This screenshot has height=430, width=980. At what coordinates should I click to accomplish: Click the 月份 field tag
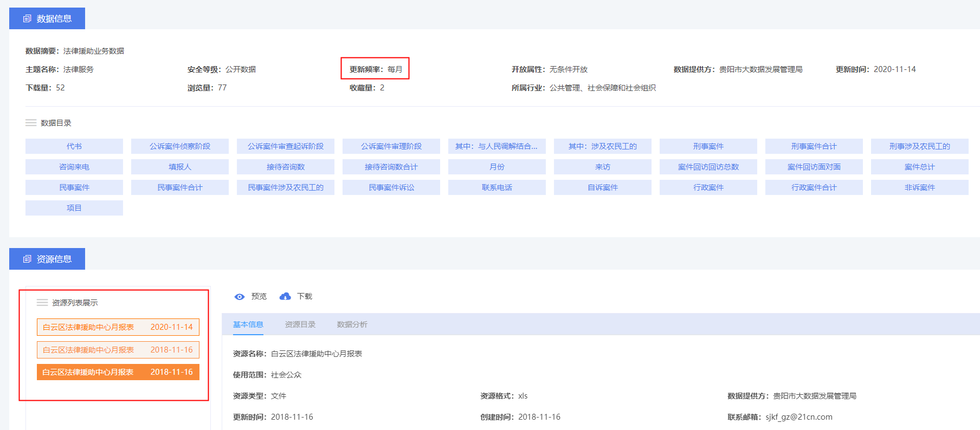(x=497, y=167)
